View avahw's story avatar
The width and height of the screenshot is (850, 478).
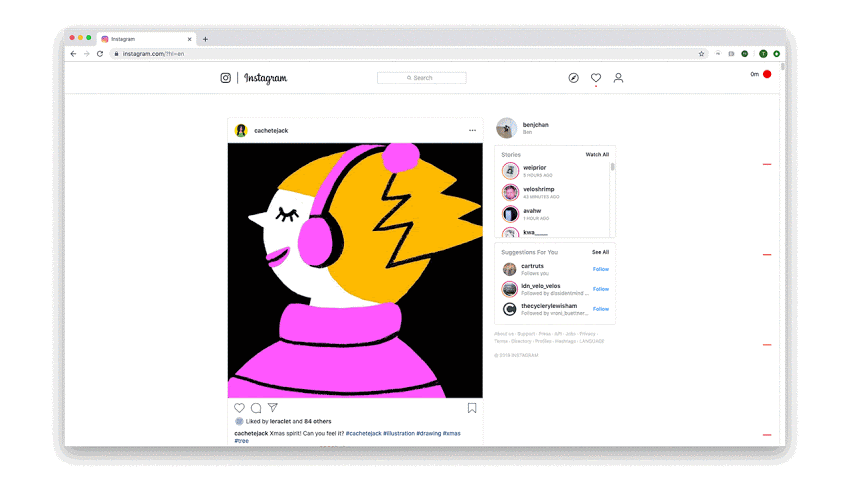pyautogui.click(x=510, y=214)
